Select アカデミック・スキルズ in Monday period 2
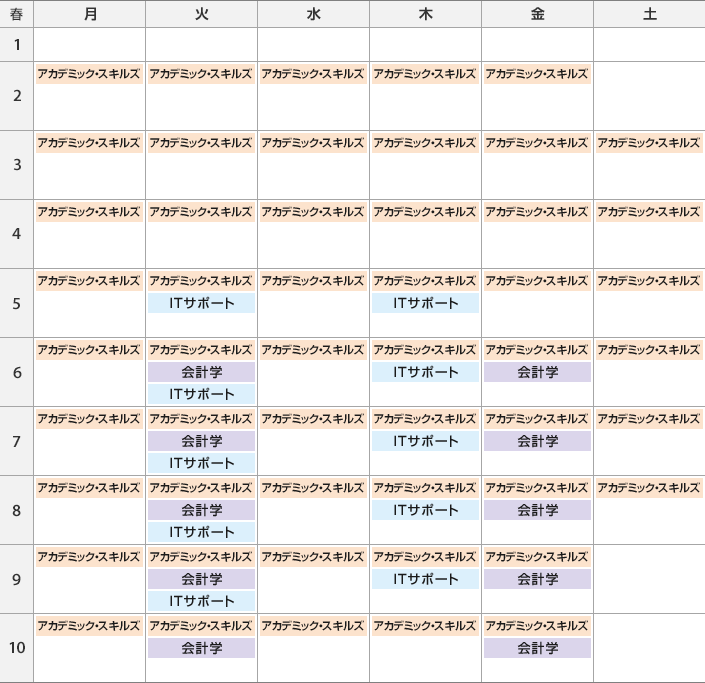Image resolution: width=705 pixels, height=683 pixels. pos(89,74)
